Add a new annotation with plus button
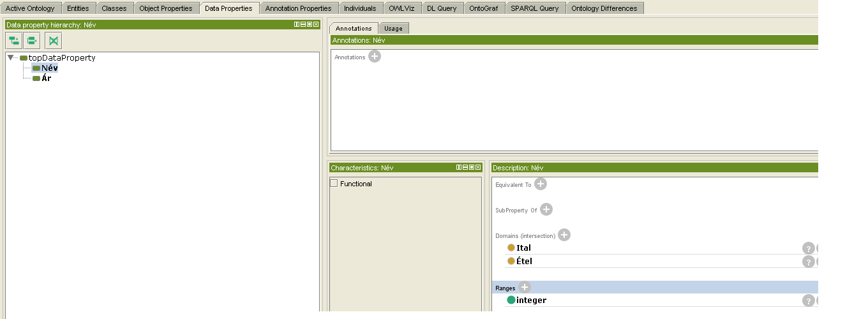Screen dimensions: 868x319 click(x=375, y=56)
